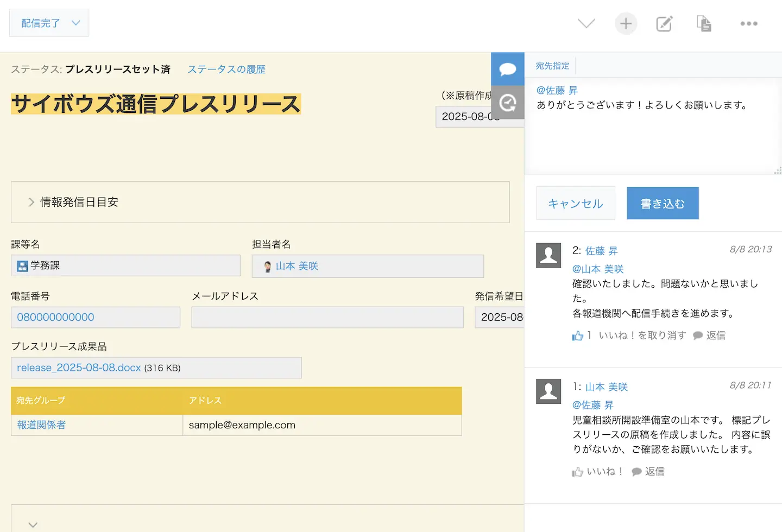
Task: Open the comments speech bubble panel
Action: 507,69
